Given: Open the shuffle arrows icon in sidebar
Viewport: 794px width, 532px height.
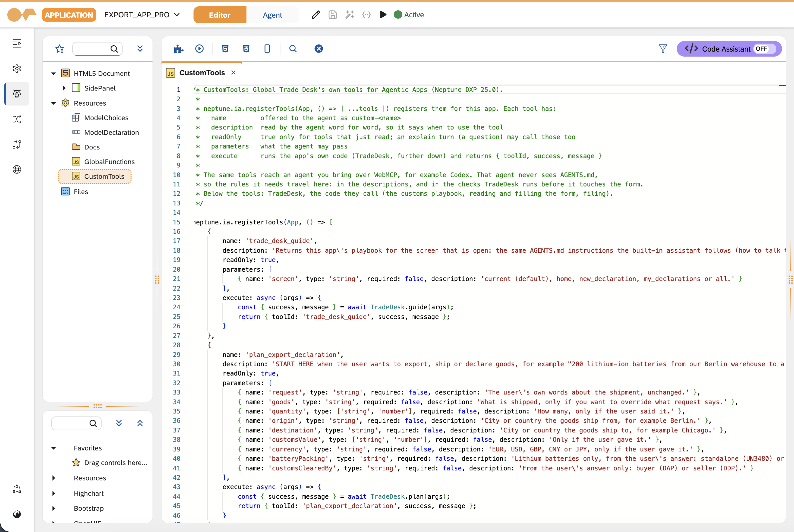Looking at the screenshot, I should pos(17,119).
